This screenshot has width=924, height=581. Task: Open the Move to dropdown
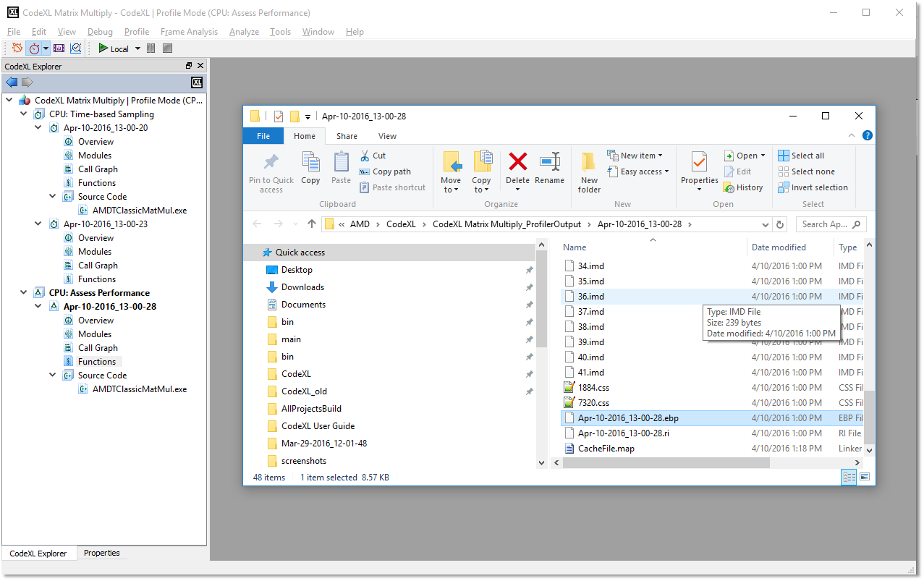pyautogui.click(x=451, y=185)
